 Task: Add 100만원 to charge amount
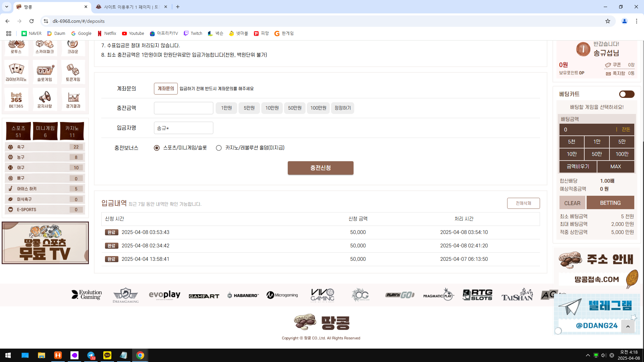318,108
